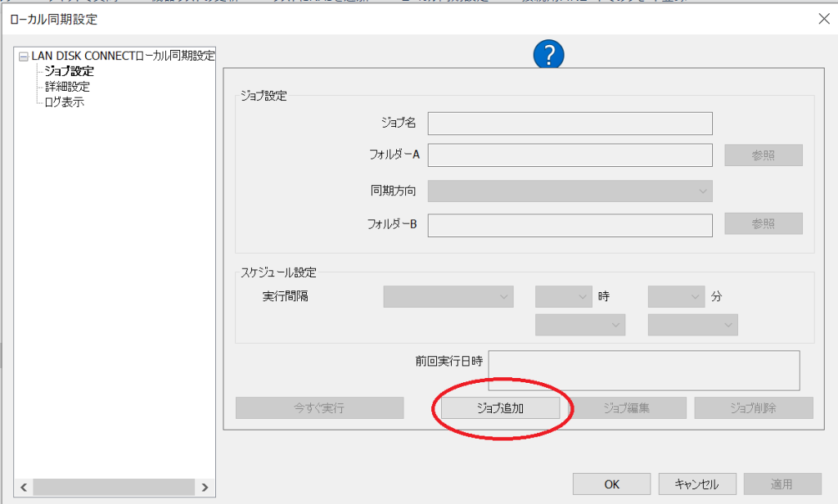The height and width of the screenshot is (504, 838).
Task: Click the ジョブ編集 button
Action: coord(626,407)
